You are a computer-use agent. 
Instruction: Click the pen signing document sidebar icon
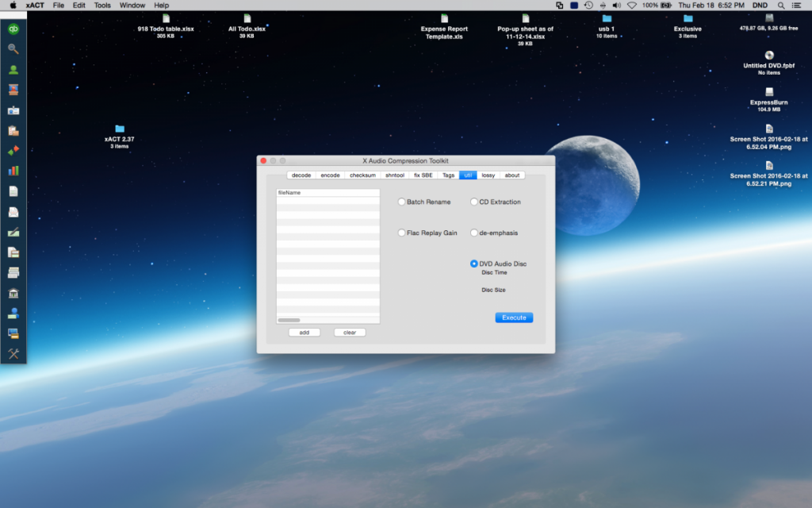(13, 233)
